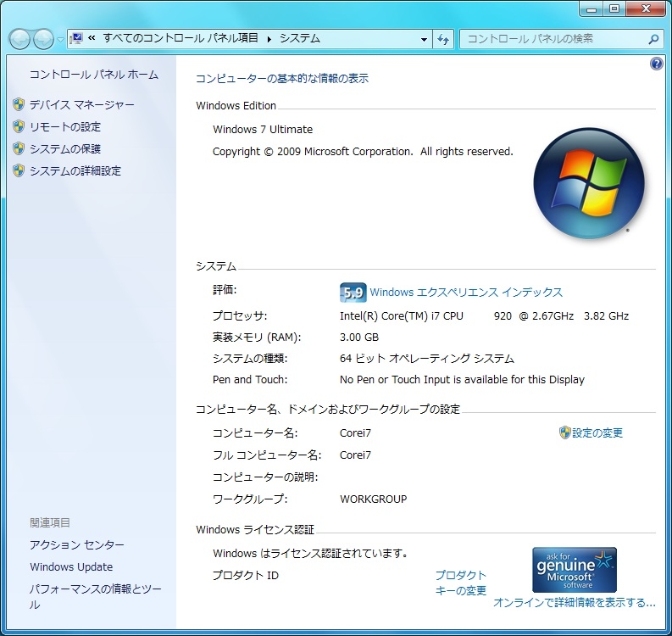Viewport: 672px width, 636px height.
Task: Click the ask for genuine Microsoft badge
Action: click(x=575, y=570)
